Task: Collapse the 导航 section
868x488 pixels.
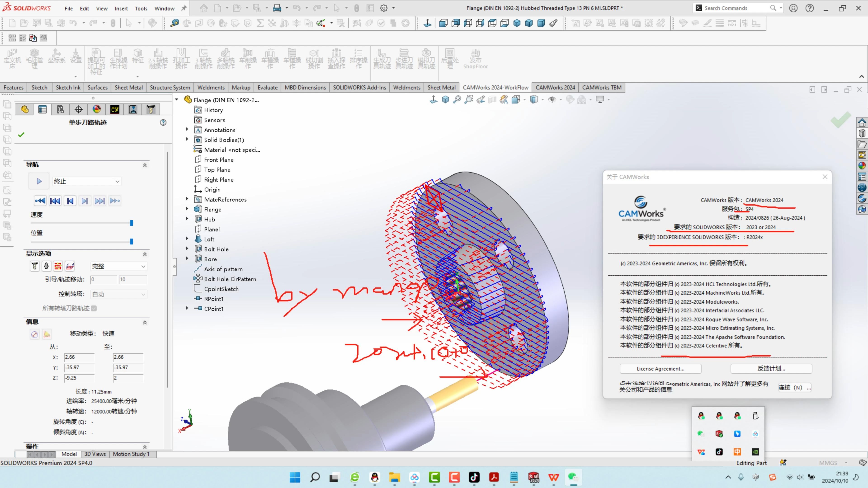Action: (x=145, y=165)
